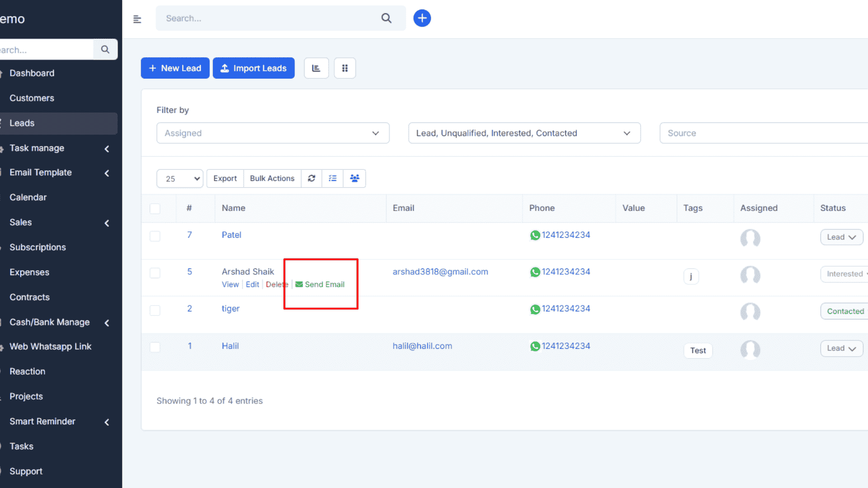Expand the Cash/Bank Manage submenu arrow
This screenshot has width=868, height=488.
click(107, 323)
